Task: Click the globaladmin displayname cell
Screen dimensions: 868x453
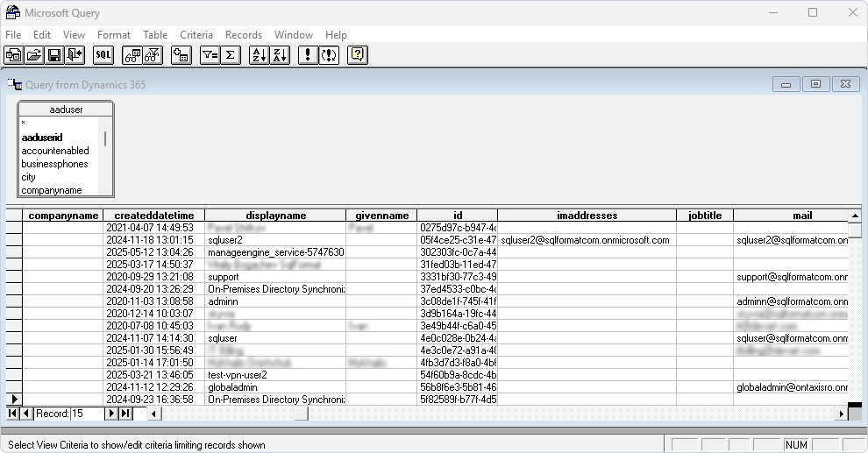Action: [275, 387]
